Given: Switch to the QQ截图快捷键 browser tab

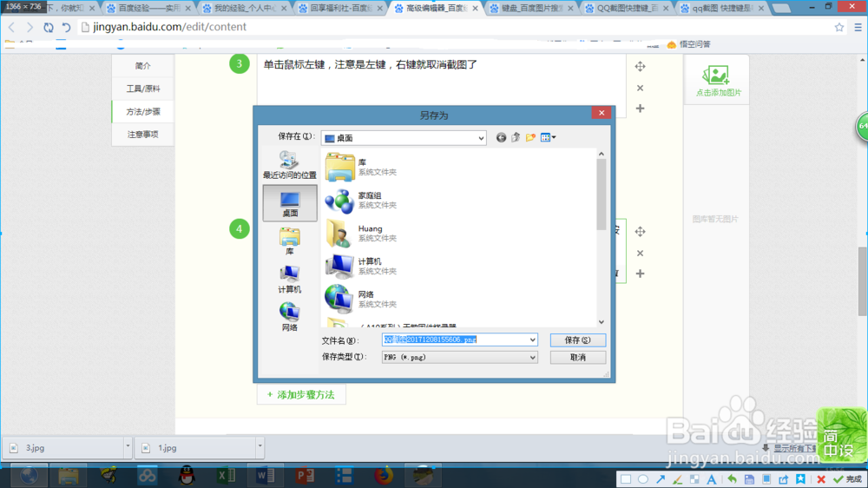Looking at the screenshot, I should [628, 9].
